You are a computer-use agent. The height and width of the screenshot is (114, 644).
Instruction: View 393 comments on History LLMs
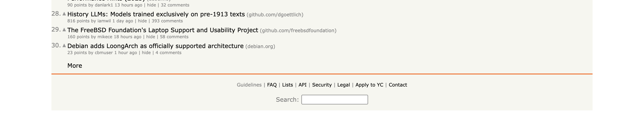point(167,21)
